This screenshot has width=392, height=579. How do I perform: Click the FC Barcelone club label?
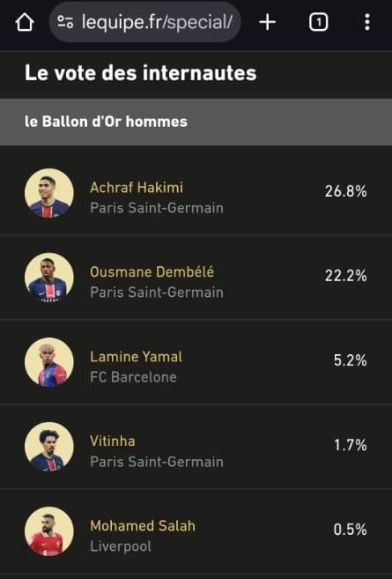133,377
